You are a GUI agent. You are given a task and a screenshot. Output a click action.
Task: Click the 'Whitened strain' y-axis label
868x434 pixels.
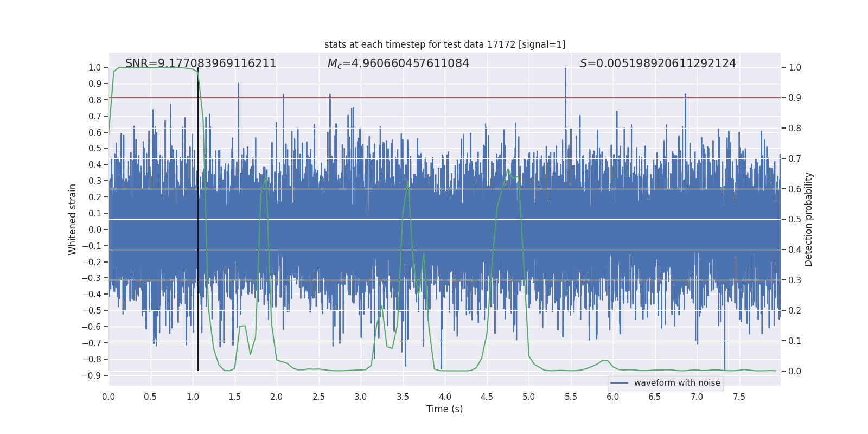[x=73, y=219]
